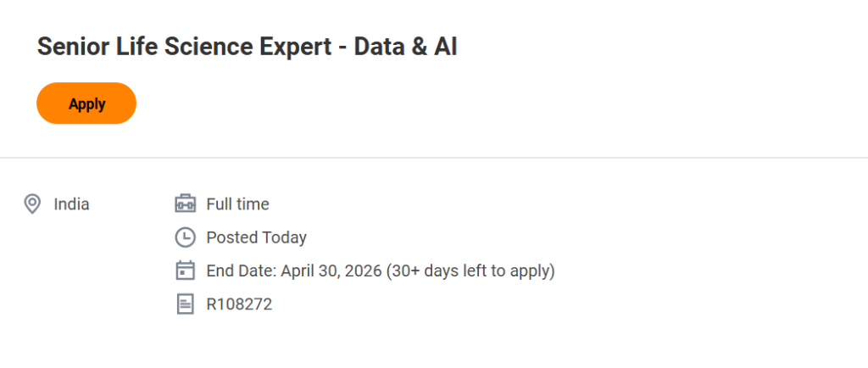
Task: Click the 'April 30, 2026' date text
Action: [x=331, y=271]
